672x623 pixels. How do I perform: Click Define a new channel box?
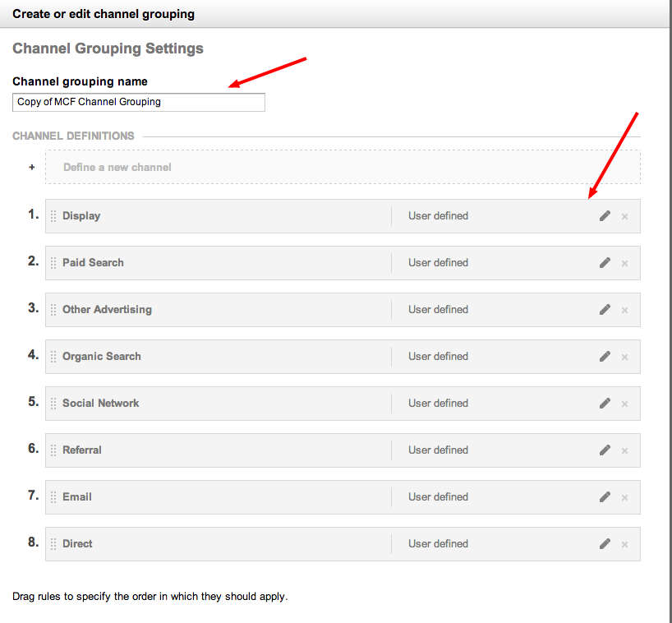pyautogui.click(x=343, y=167)
